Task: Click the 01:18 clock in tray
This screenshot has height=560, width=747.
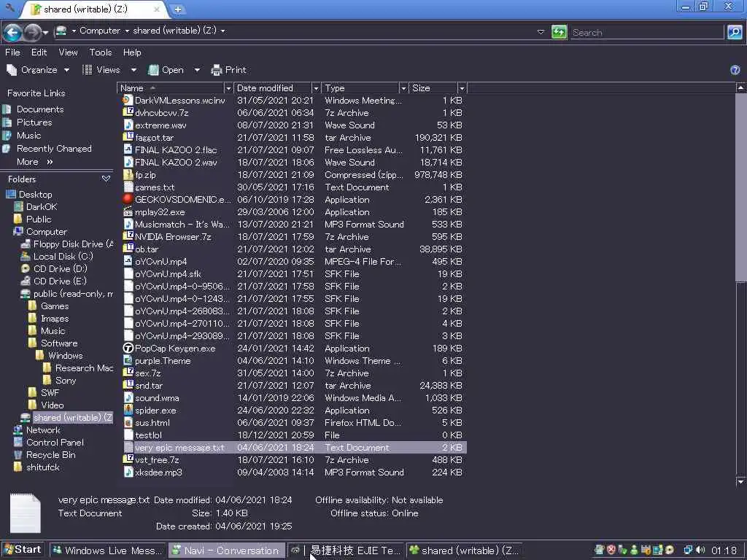Action: pos(724,550)
